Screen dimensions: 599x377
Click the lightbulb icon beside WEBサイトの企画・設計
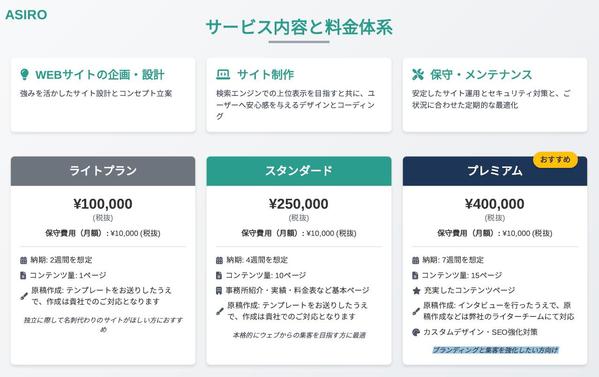coord(24,74)
